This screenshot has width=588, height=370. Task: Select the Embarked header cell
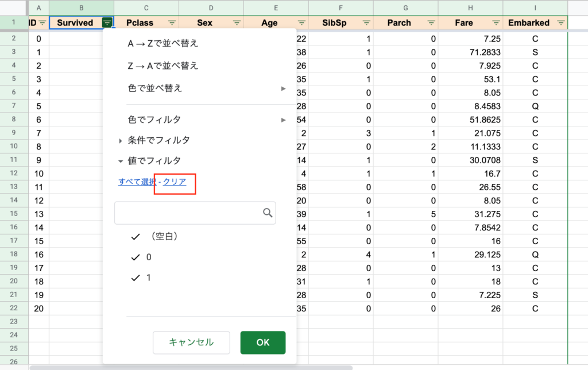[535, 23]
